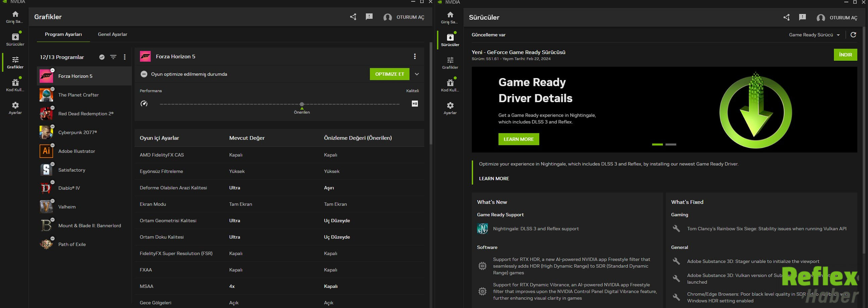The image size is (868, 308).
Task: Click İNDİR download button
Action: (846, 55)
